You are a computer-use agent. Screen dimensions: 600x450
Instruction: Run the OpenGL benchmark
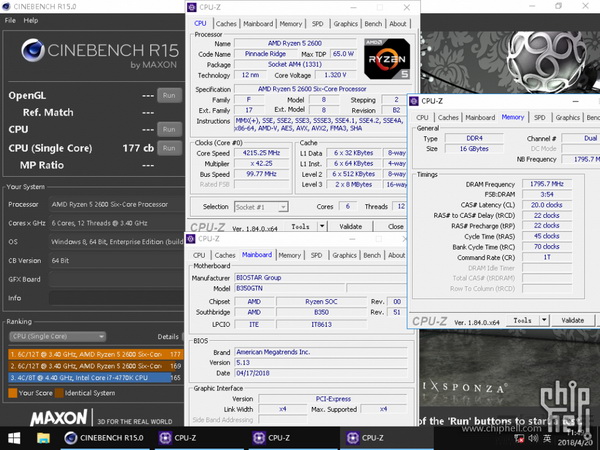tap(169, 96)
